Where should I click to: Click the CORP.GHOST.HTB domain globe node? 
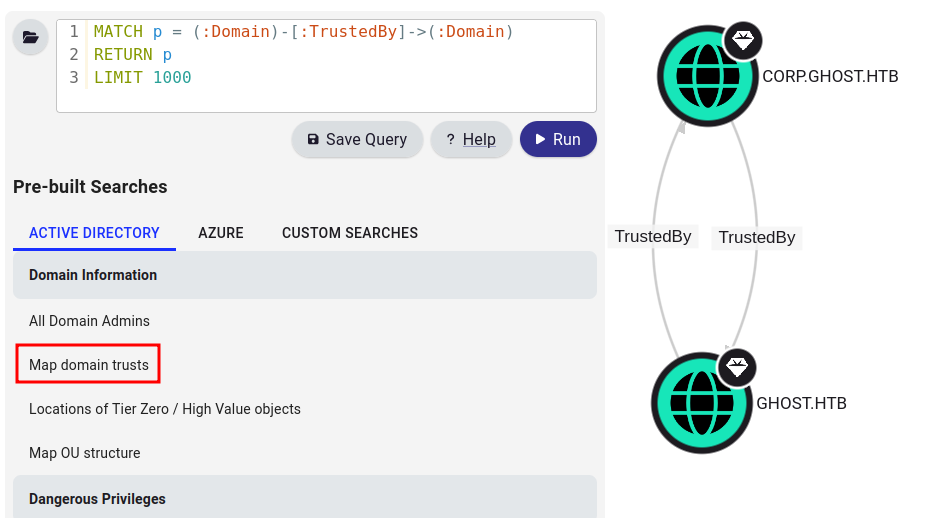pos(706,76)
